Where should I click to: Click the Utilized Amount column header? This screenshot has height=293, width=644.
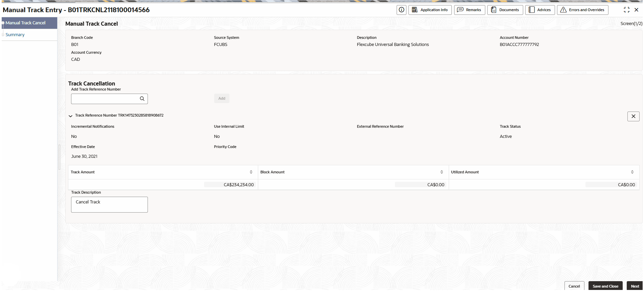544,172
